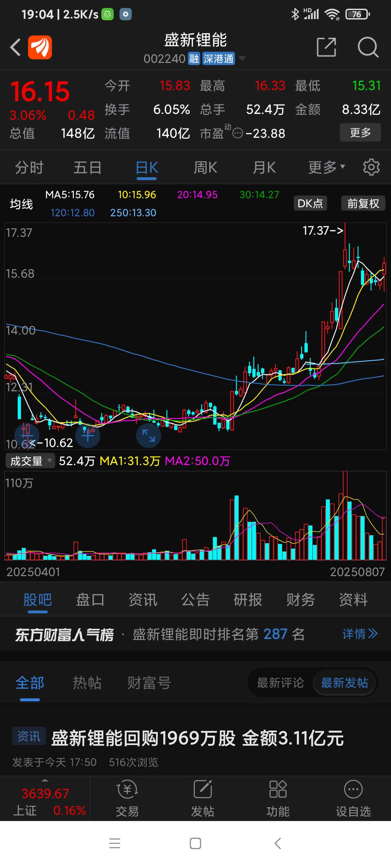This screenshot has width=391, height=868.
Task: Tap Android system back chevron
Action: [278, 843]
